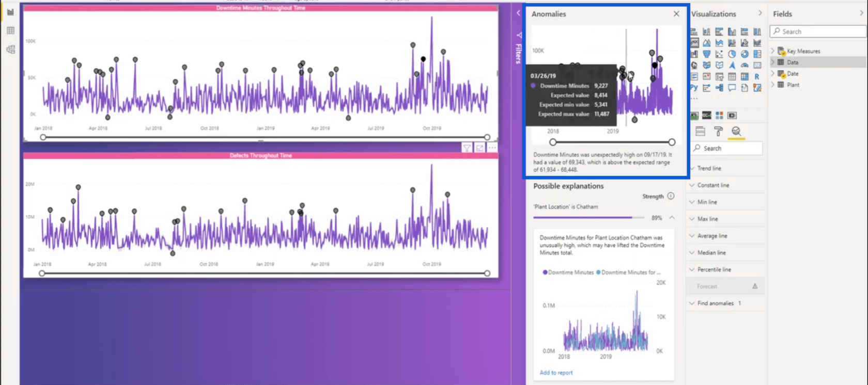Select the funnel chart visual
868x385 pixels.
point(706,54)
